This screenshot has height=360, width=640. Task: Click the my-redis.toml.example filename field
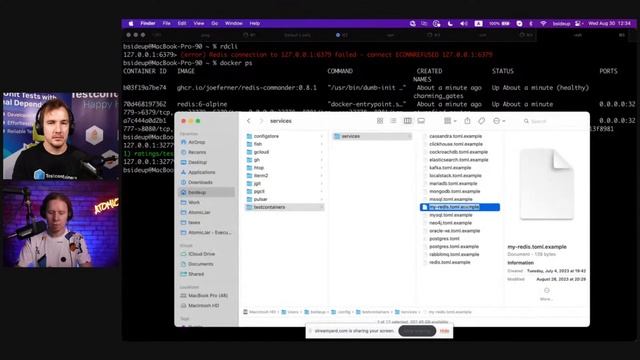click(x=454, y=207)
